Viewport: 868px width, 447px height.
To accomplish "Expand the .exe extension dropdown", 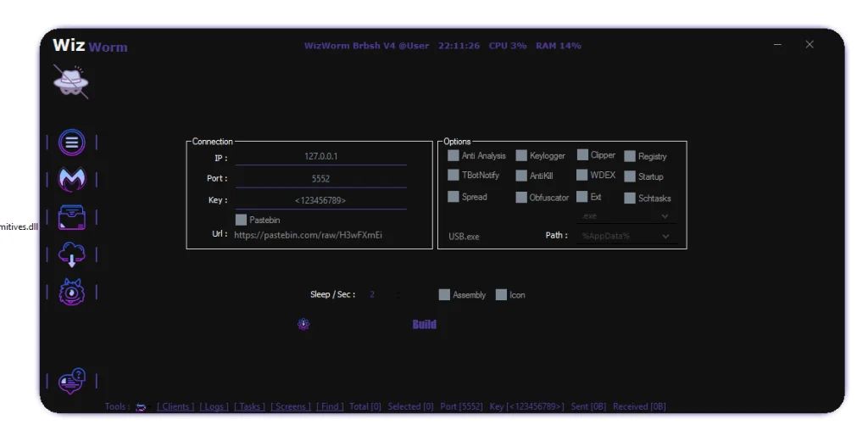I will (x=626, y=216).
